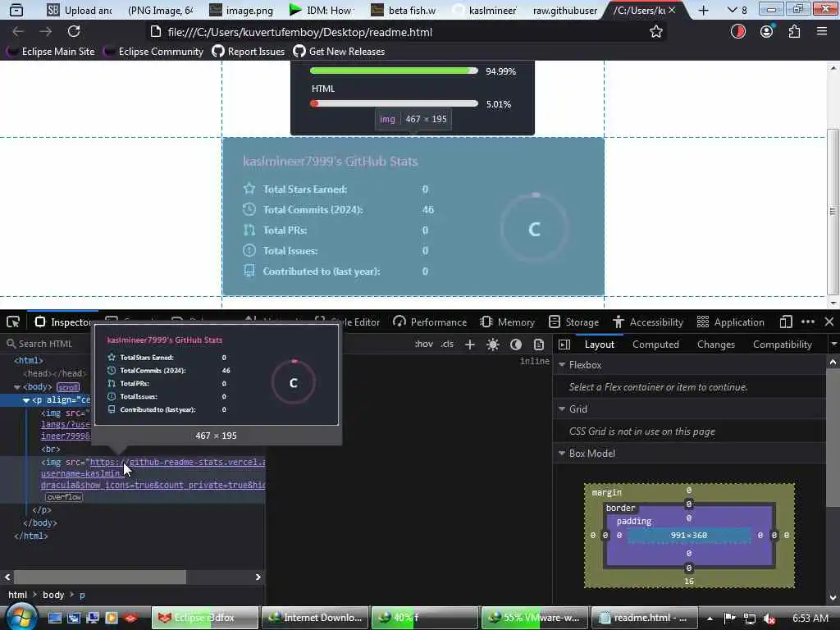840x630 pixels.
Task: Select the Computed sidebar tab
Action: click(x=655, y=345)
